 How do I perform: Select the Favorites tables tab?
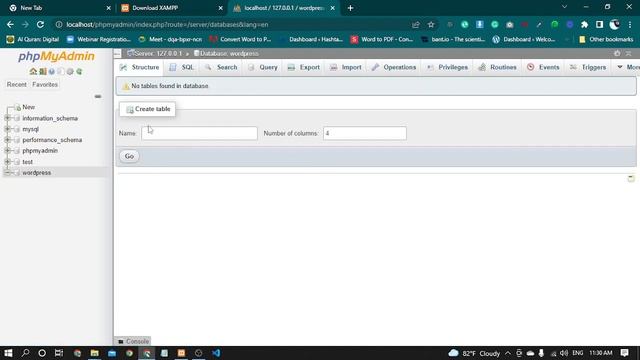(45, 84)
